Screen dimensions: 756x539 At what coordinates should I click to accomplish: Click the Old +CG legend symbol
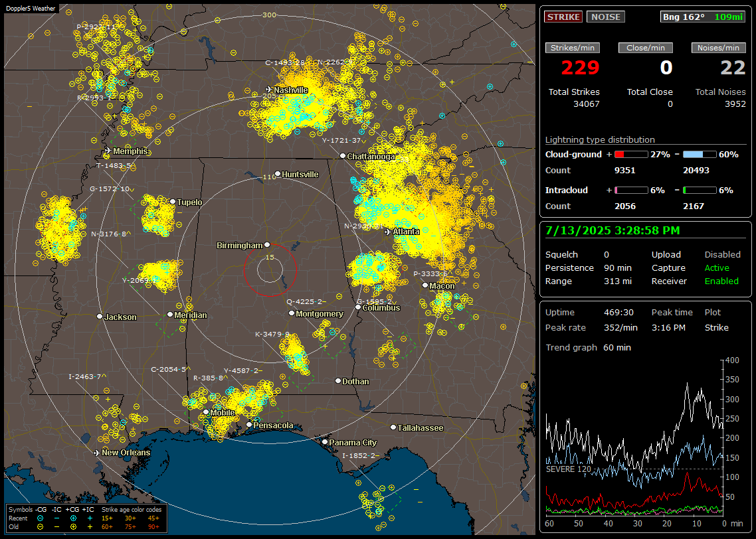(x=73, y=527)
